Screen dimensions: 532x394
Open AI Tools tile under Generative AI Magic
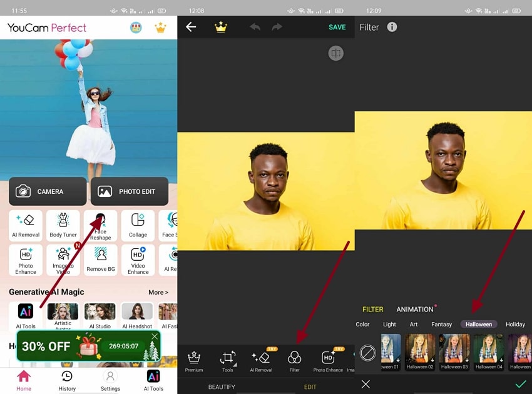[26, 316]
